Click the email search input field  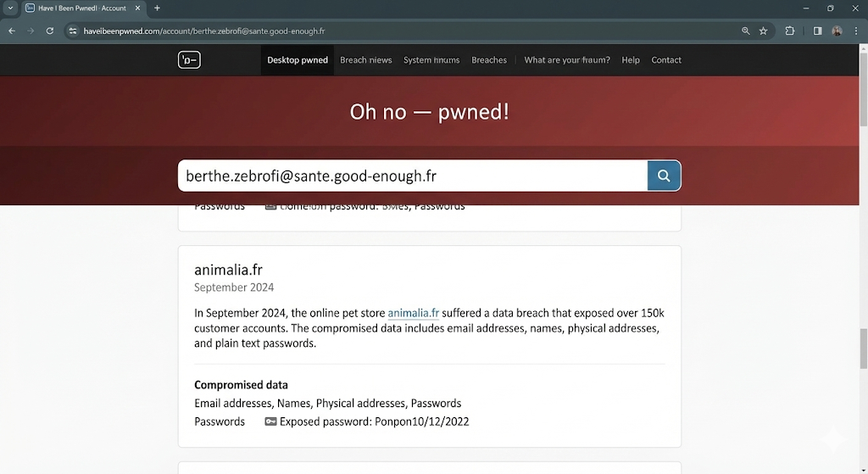(x=412, y=176)
